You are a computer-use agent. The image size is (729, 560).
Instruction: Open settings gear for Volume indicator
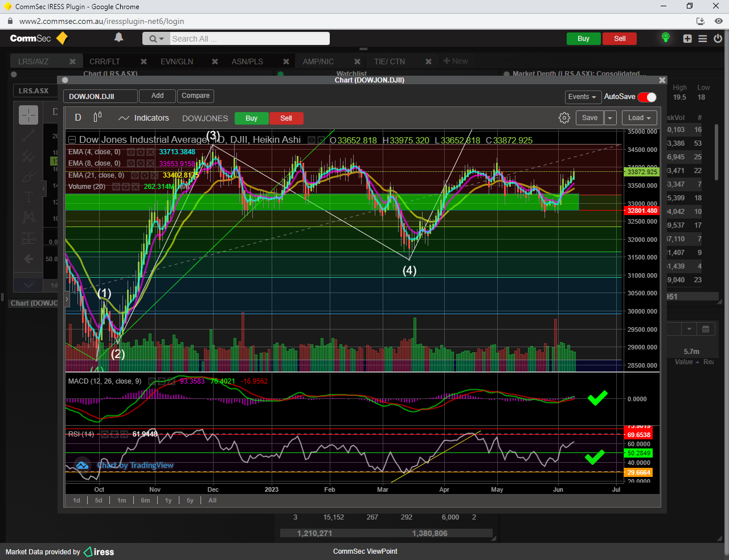click(126, 187)
